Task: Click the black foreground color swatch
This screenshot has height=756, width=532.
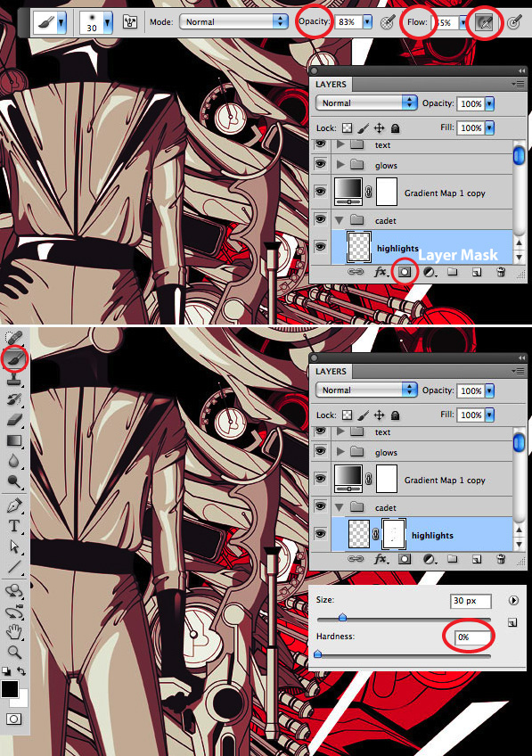Action: click(9, 688)
